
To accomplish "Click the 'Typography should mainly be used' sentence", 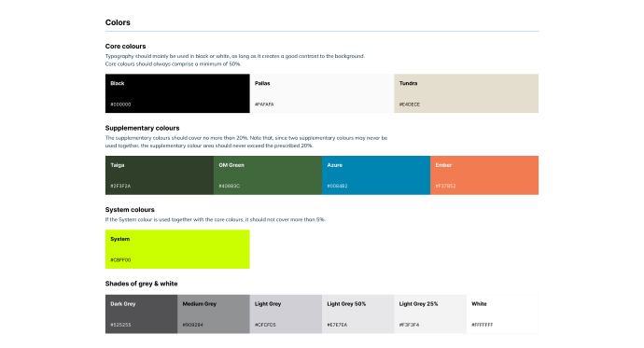I will pos(235,56).
